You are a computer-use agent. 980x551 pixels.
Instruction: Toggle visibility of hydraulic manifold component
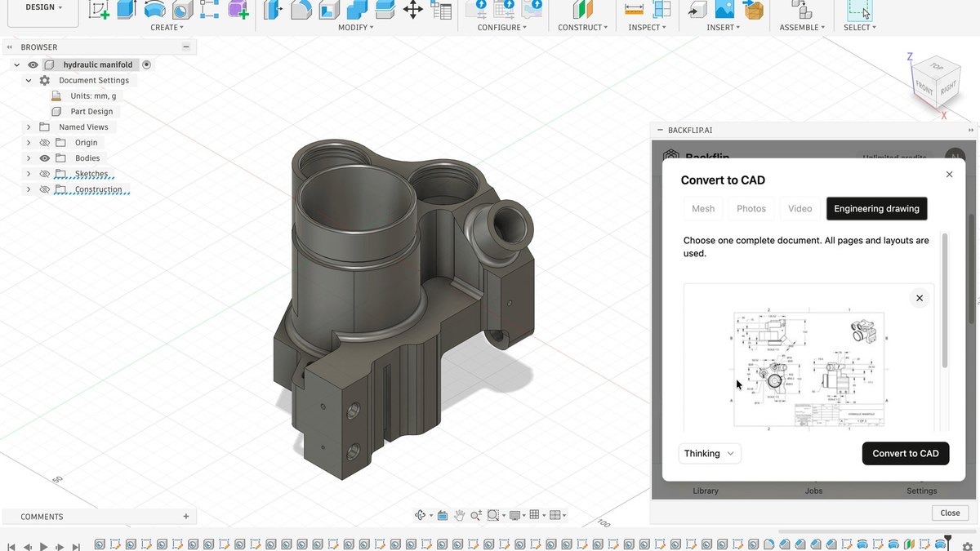click(33, 64)
